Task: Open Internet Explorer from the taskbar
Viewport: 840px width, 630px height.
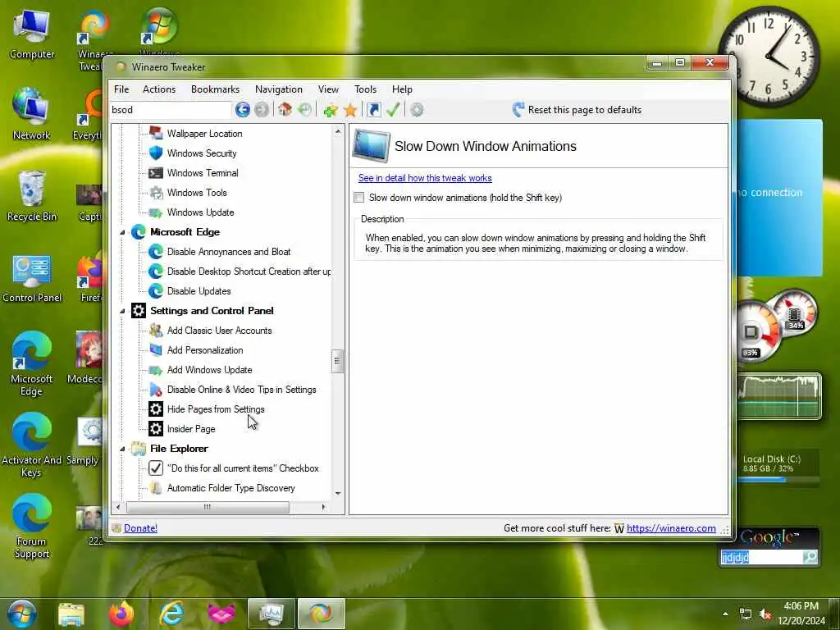Action: [171, 614]
